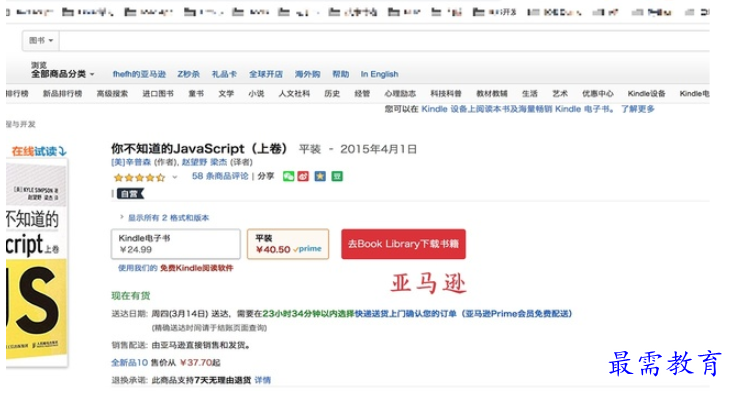The height and width of the screenshot is (395, 730).
Task: Switch site to In English
Action: [x=379, y=74]
